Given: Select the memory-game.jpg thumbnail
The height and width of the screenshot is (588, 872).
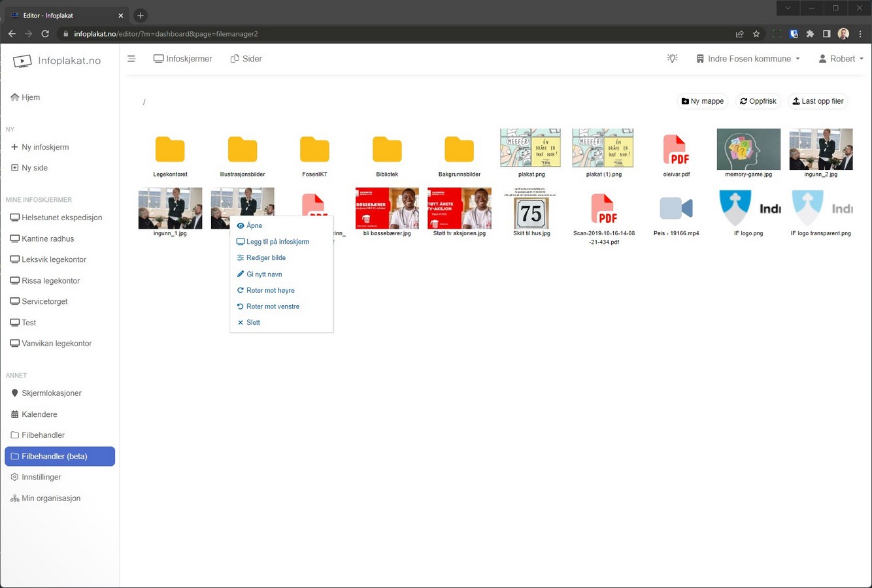Looking at the screenshot, I should (748, 150).
